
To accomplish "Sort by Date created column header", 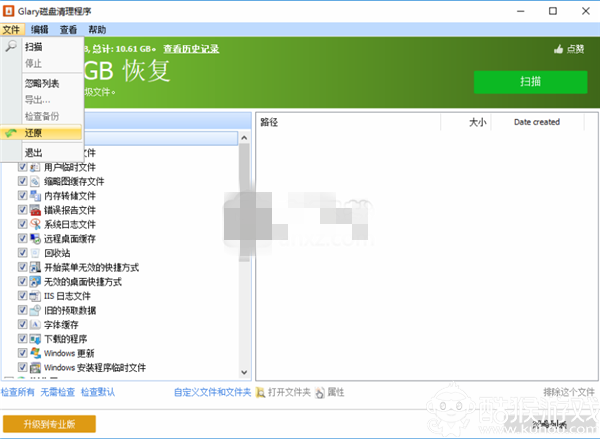I will pyautogui.click(x=538, y=122).
